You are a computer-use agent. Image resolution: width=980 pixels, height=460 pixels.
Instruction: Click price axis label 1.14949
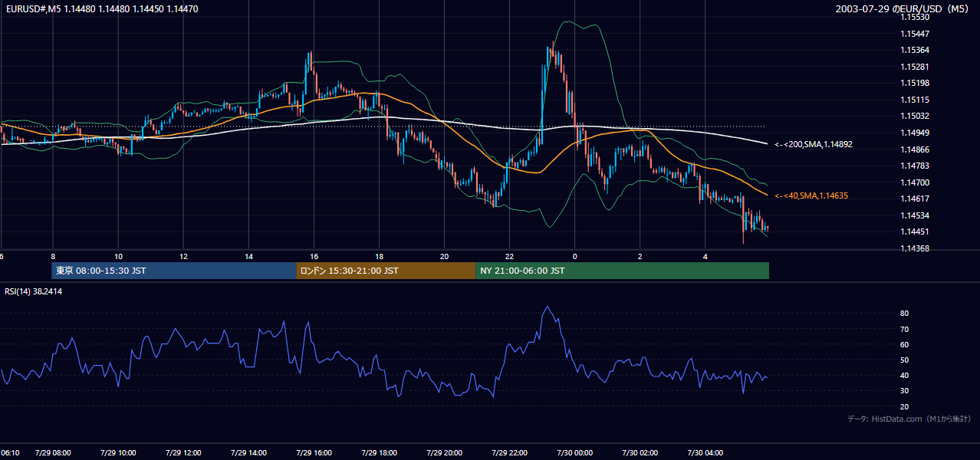916,133
